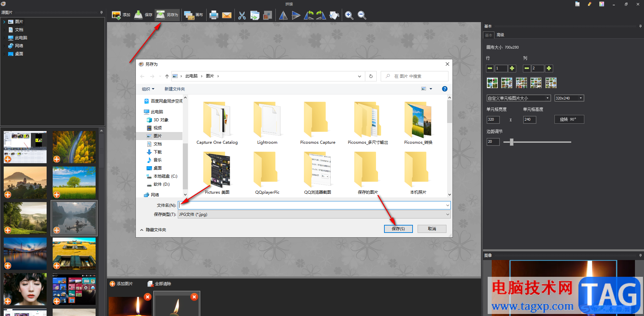Image resolution: width=644 pixels, height=316 pixels.
Task: Click the refresh button beside address bar
Action: coord(371,76)
